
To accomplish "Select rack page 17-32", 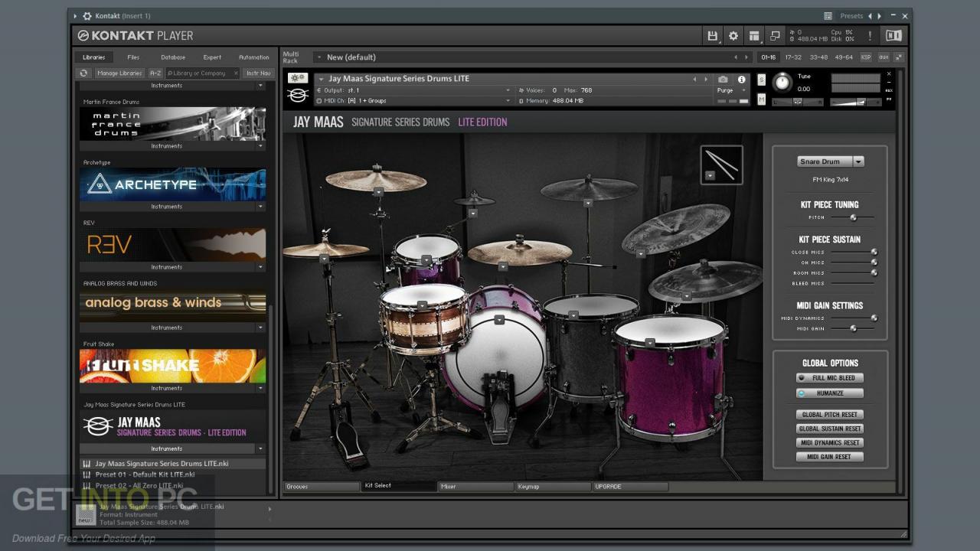I will click(793, 57).
